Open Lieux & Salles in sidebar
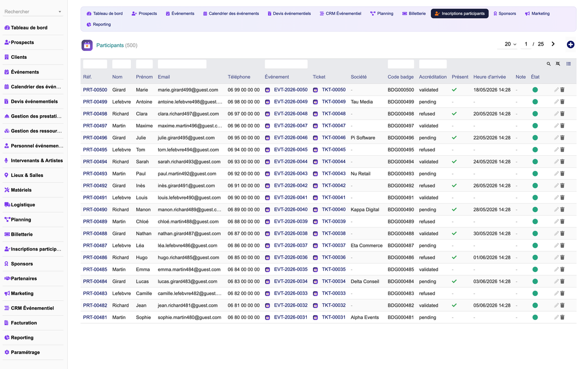The height and width of the screenshot is (369, 588). click(x=34, y=175)
